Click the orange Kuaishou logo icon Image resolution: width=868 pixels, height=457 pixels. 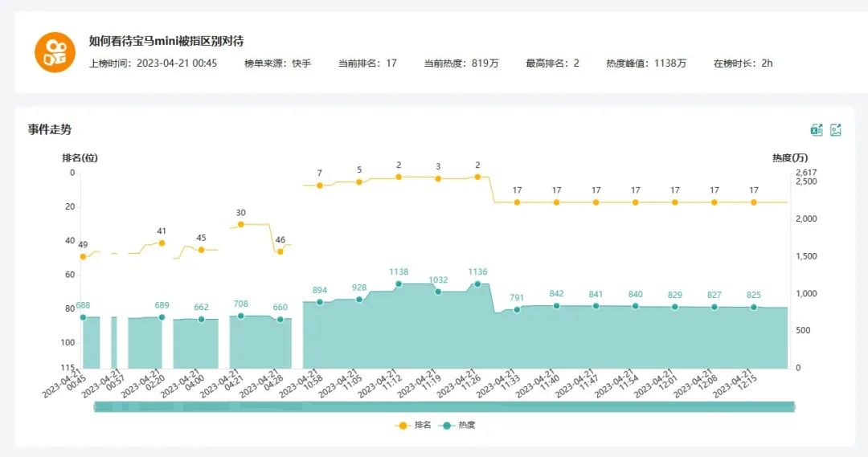point(55,52)
